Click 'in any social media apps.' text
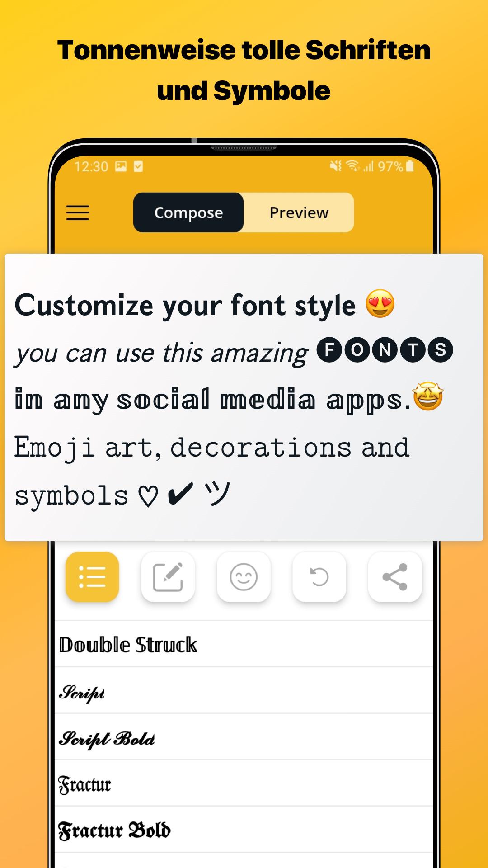Viewport: 488px width, 868px height. point(212,400)
